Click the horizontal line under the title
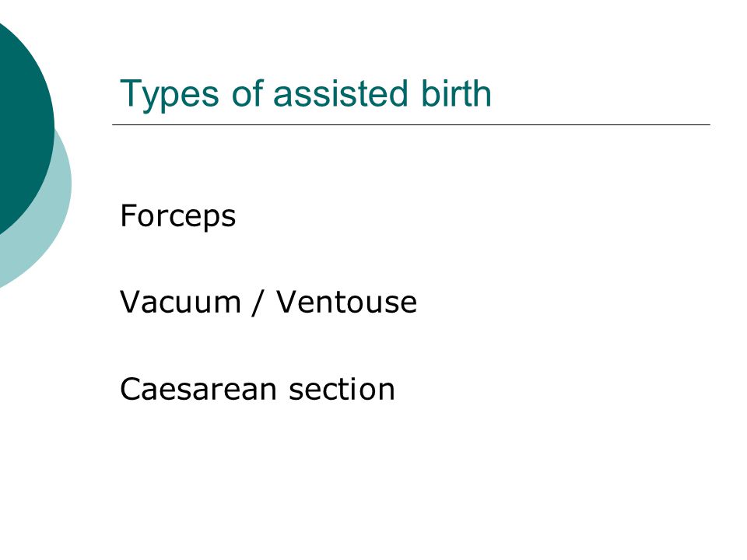The height and width of the screenshot is (560, 747). click(x=411, y=124)
